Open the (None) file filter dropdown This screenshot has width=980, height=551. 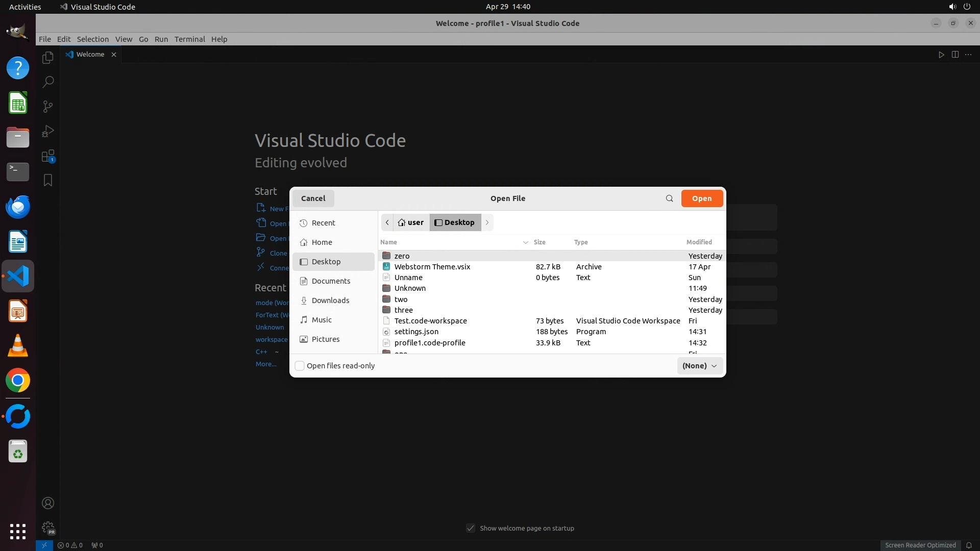click(699, 366)
